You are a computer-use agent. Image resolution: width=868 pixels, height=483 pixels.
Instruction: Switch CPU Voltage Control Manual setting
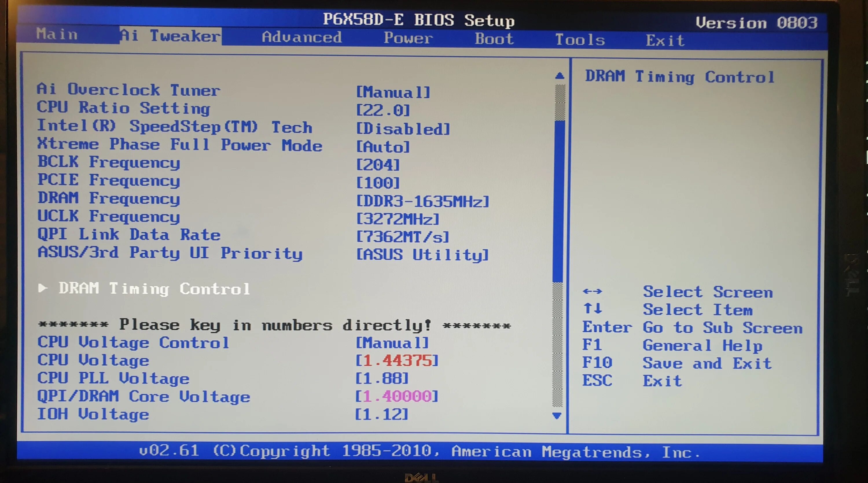click(392, 343)
